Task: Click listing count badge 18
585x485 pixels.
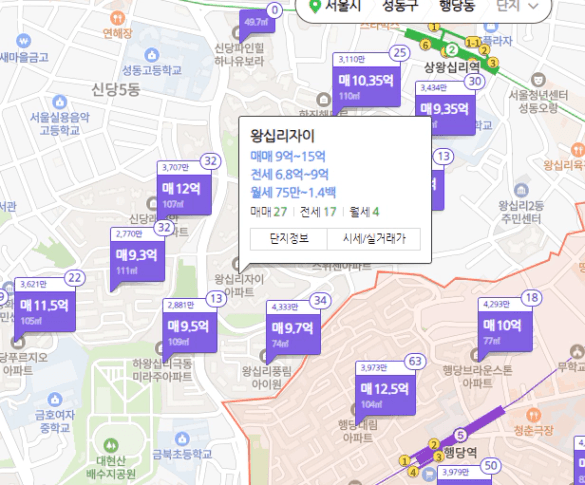Action: coord(532,298)
